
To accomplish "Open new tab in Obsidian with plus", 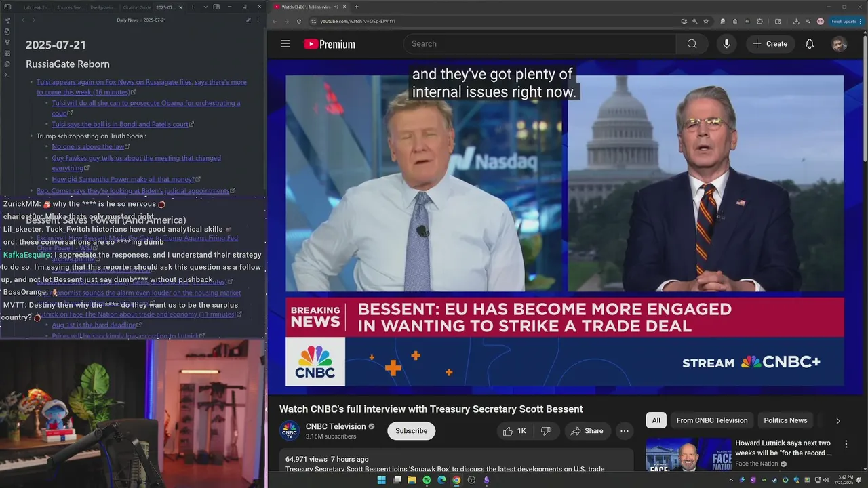I will tap(193, 7).
